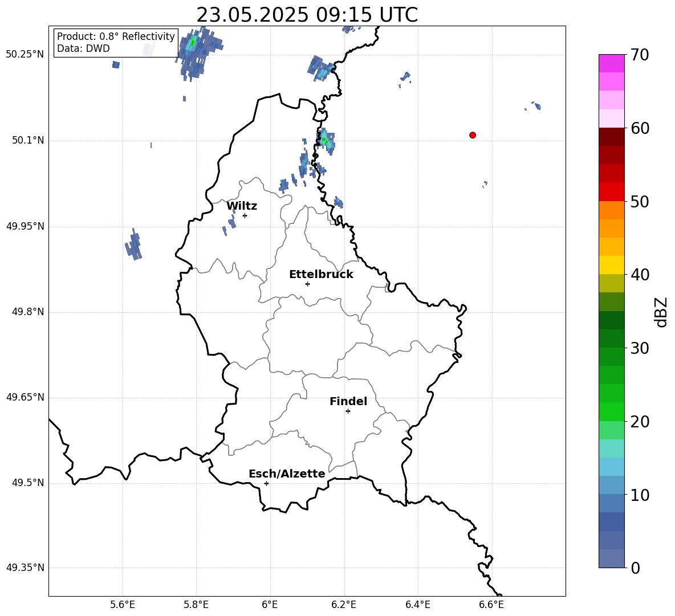Click the 5.8°E longitude label
Screen dimensions: 675x616
(196, 605)
